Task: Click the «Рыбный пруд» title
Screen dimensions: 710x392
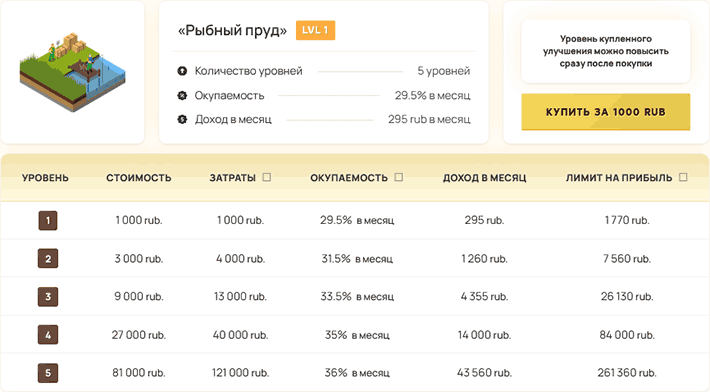Action: point(232,30)
